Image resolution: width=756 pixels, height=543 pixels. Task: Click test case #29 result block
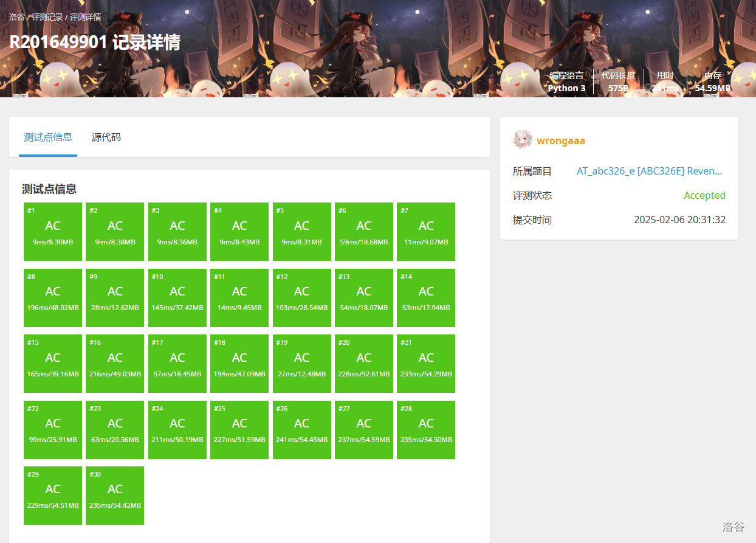[53, 496]
